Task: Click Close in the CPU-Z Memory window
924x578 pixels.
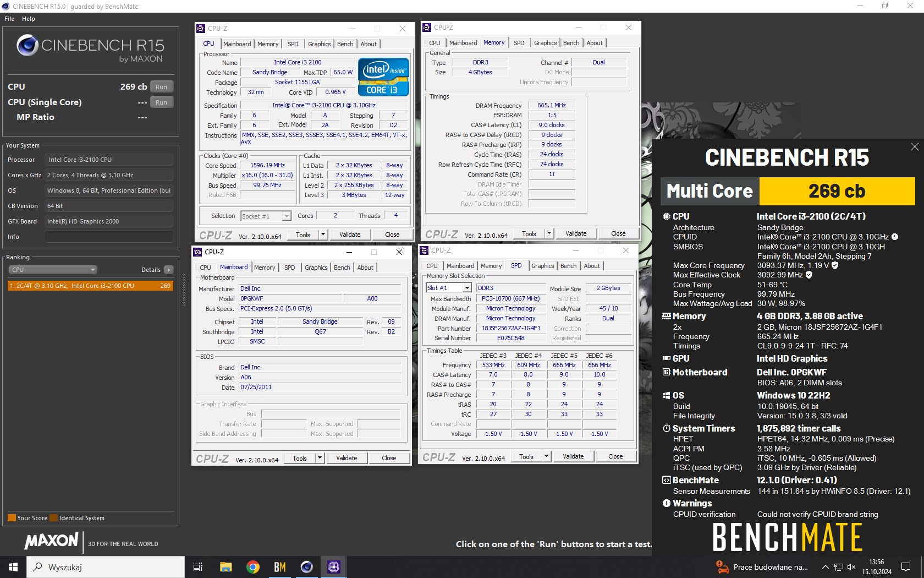Action: [x=618, y=233]
